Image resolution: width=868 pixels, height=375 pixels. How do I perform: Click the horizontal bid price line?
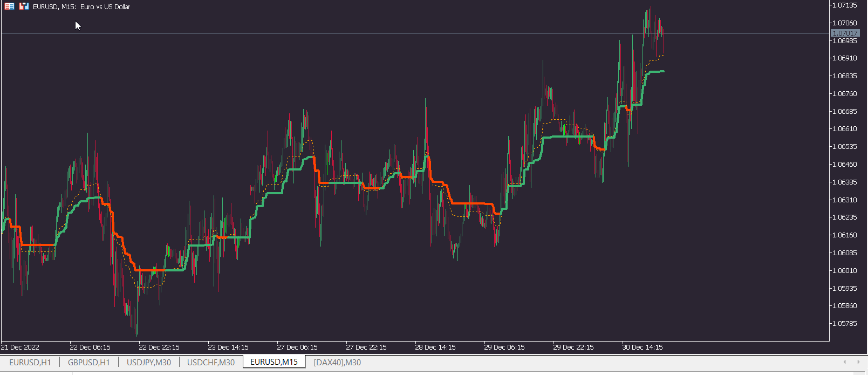tap(415, 33)
